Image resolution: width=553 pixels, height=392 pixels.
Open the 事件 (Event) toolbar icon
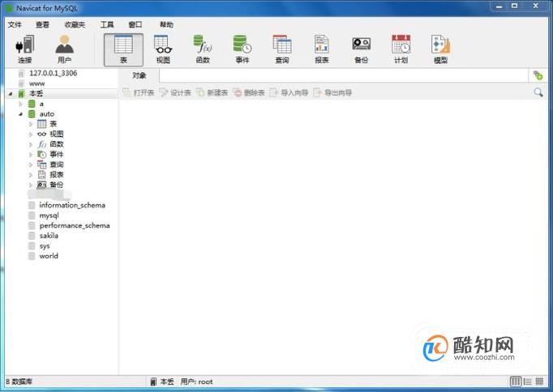tap(242, 49)
